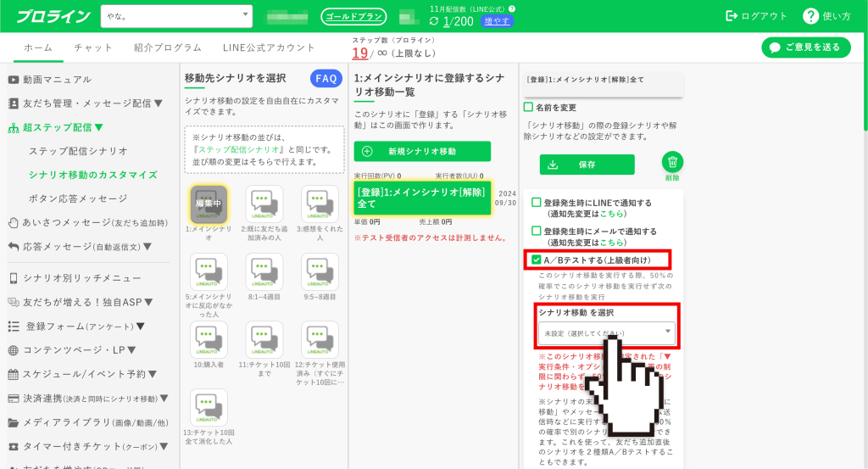The width and height of the screenshot is (868, 469).
Task: Open the account selector dropdown at top
Action: (176, 16)
